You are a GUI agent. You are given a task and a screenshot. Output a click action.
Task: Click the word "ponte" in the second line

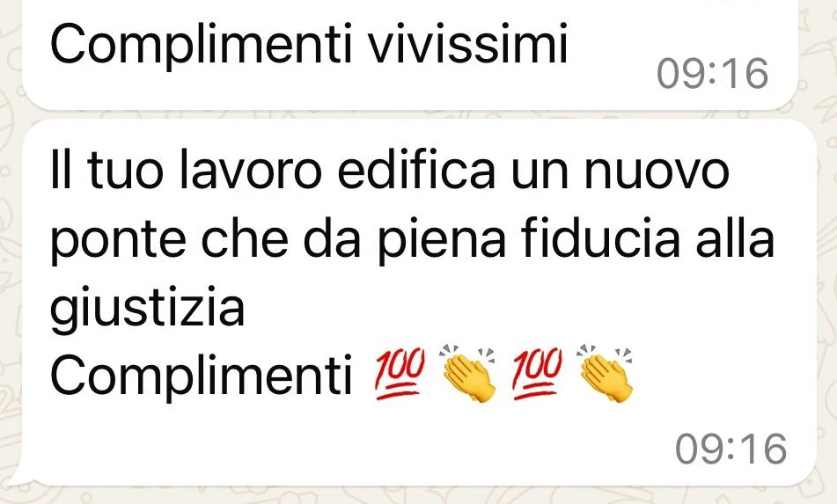point(118,241)
